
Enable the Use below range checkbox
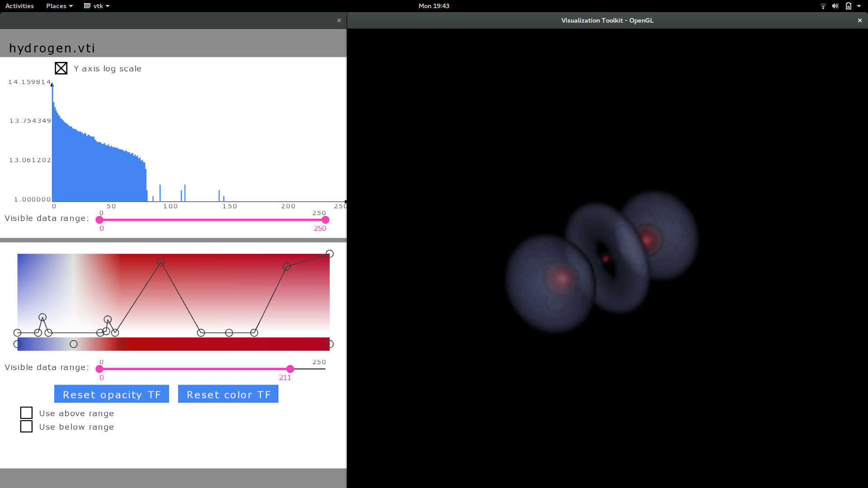[x=26, y=426]
